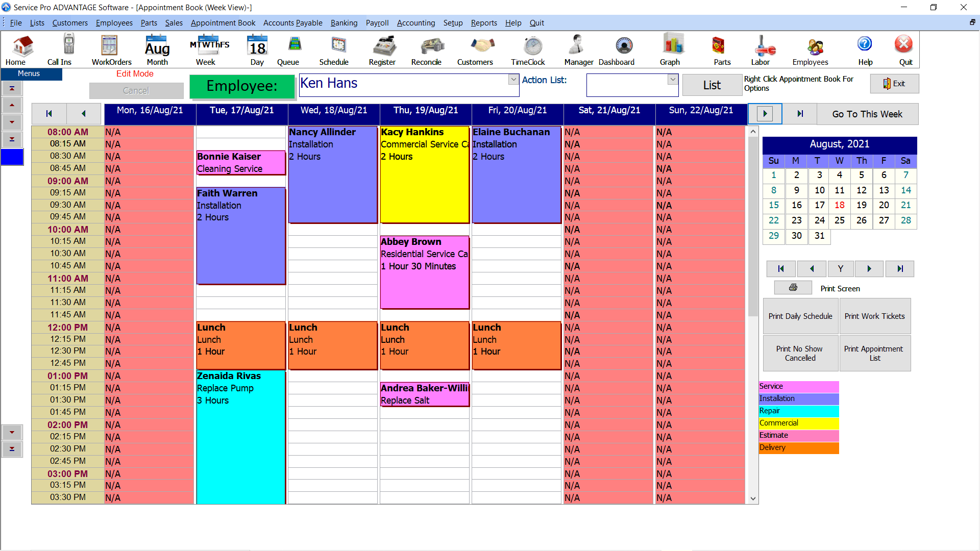Open the Payroll menu
Image resolution: width=980 pixels, height=551 pixels.
[x=377, y=23]
